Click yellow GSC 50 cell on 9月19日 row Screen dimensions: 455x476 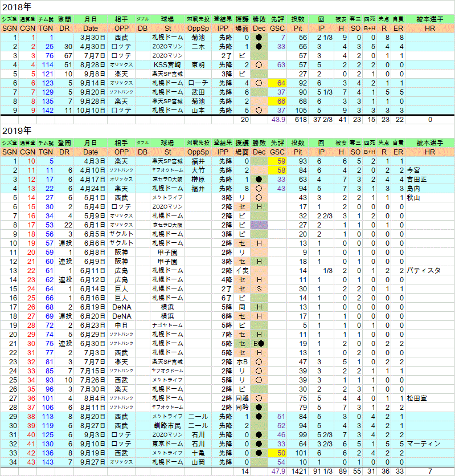(277, 453)
